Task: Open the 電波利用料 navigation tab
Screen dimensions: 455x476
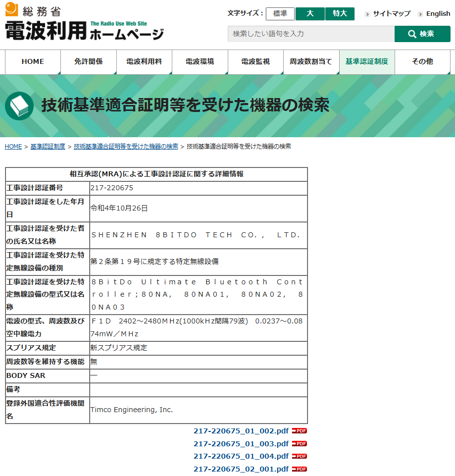Action: point(144,61)
